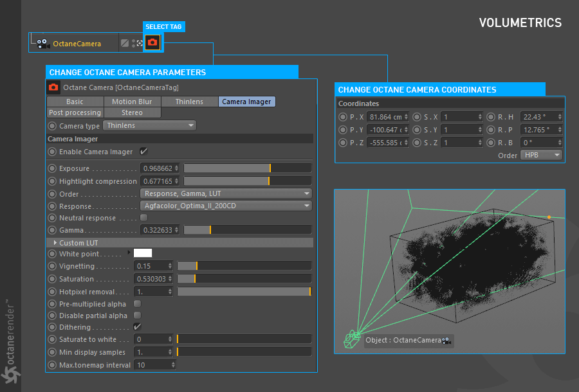Screen dimensions: 579x392
Task: Enable Pre-multiplied alpha checkbox
Action: [x=137, y=303]
